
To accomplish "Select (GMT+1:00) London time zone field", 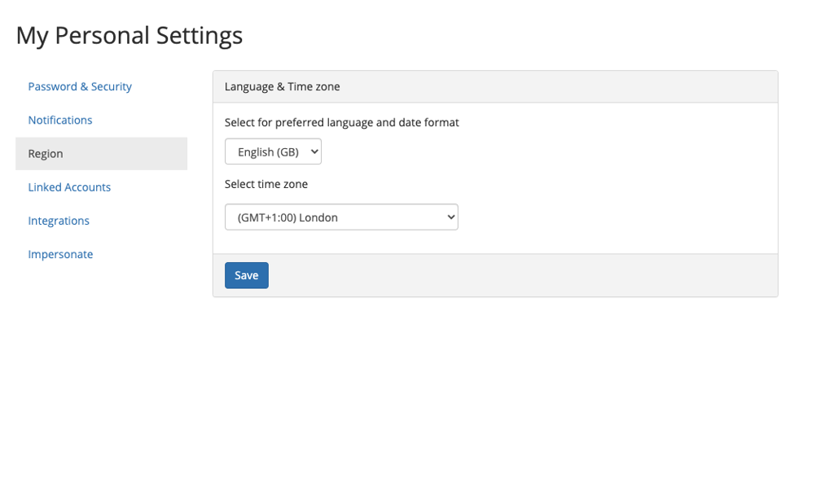I will pyautogui.click(x=341, y=217).
